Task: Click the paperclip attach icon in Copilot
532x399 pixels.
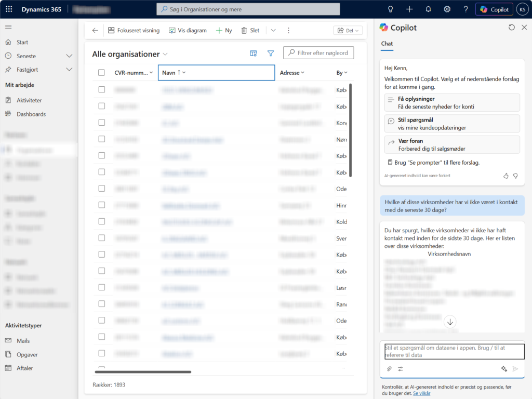Action: click(390, 369)
